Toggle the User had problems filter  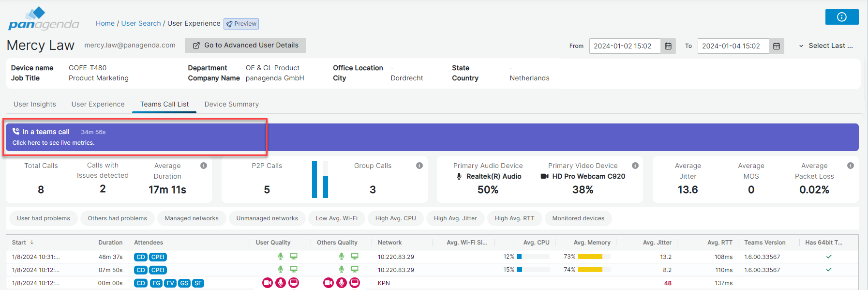click(x=44, y=218)
